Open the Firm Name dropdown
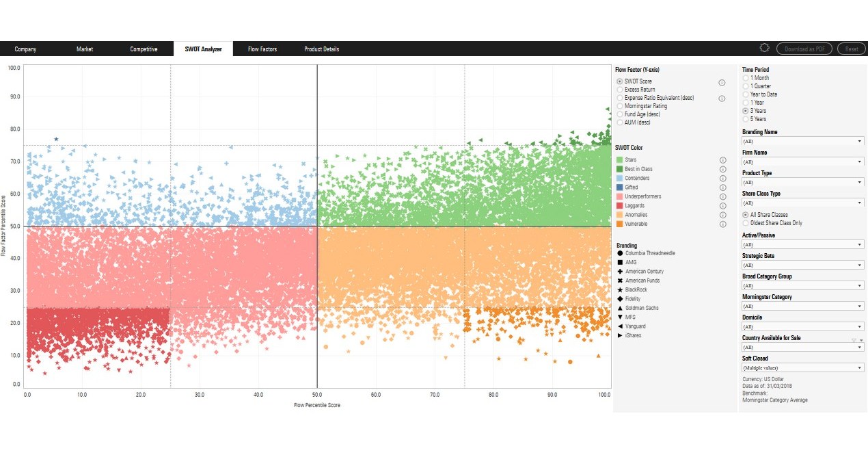The height and width of the screenshot is (455, 868). pos(801,161)
